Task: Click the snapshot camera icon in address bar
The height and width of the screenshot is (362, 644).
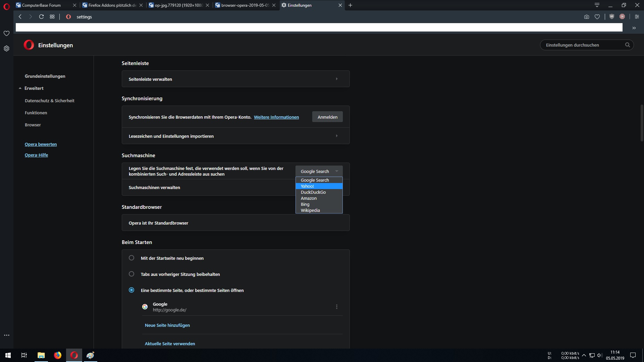Action: point(586,17)
